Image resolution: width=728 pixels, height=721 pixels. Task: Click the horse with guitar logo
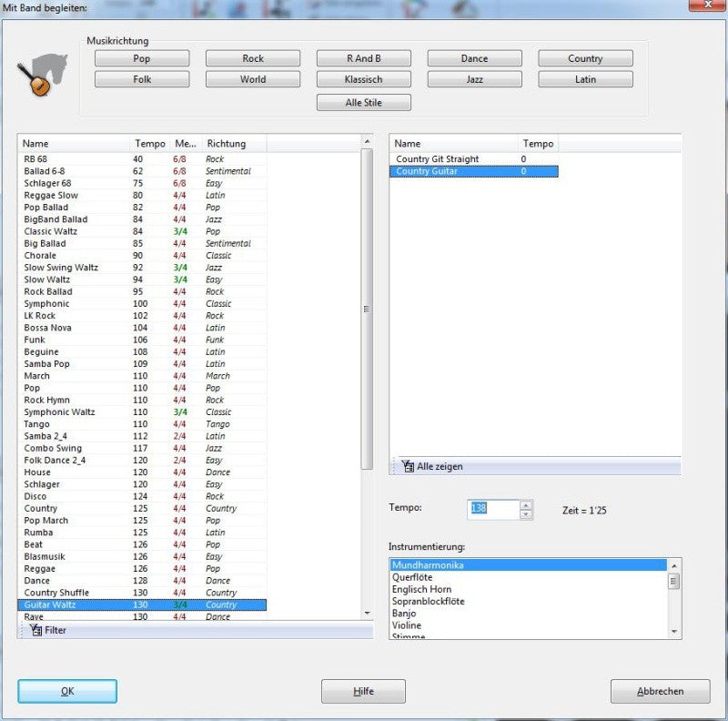pyautogui.click(x=43, y=75)
